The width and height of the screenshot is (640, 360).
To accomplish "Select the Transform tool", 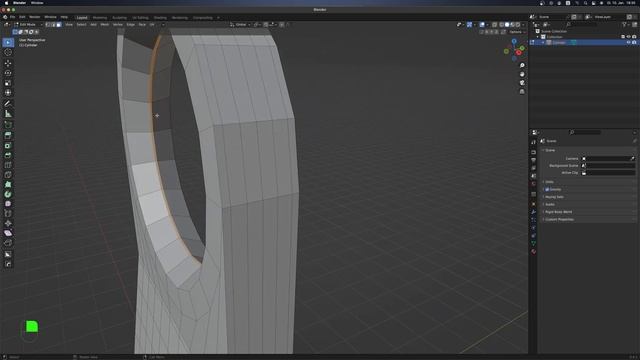I will pos(8,93).
